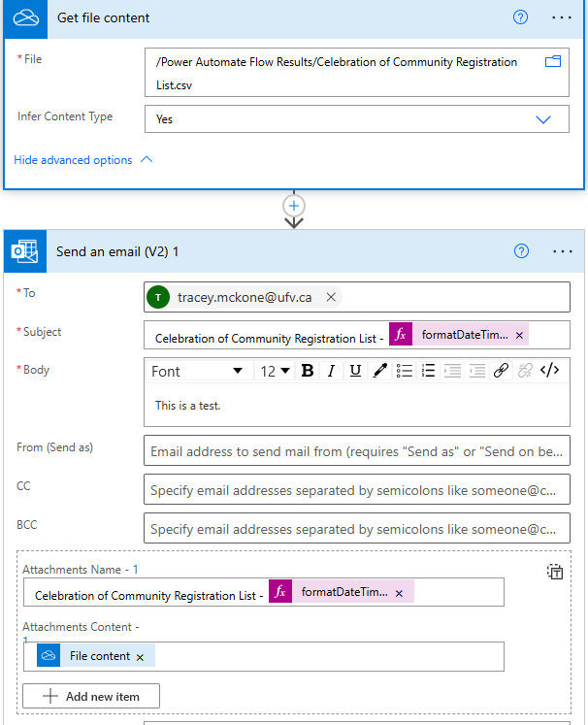
Task: Insert a hyperlink in Body
Action: (501, 371)
